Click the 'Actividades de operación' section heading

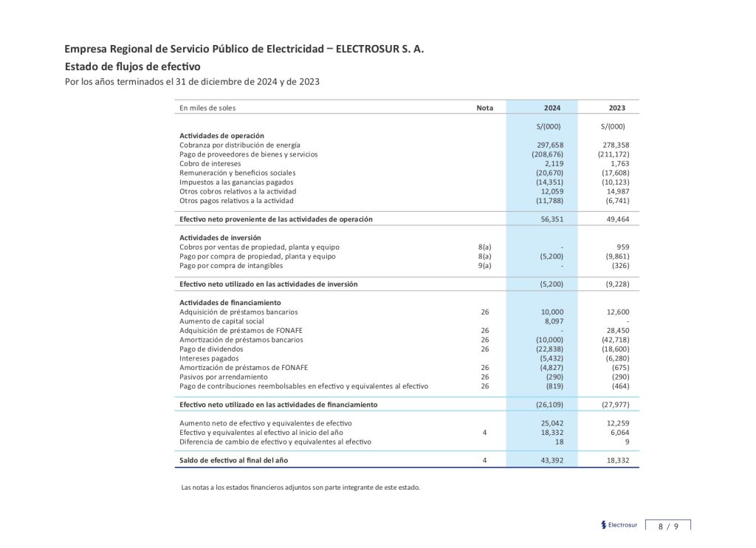click(x=221, y=136)
